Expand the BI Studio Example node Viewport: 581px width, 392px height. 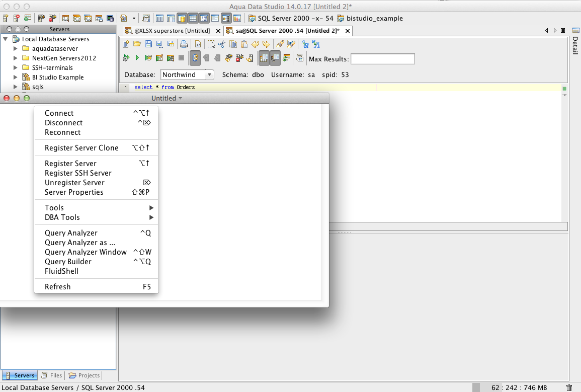[x=15, y=77]
